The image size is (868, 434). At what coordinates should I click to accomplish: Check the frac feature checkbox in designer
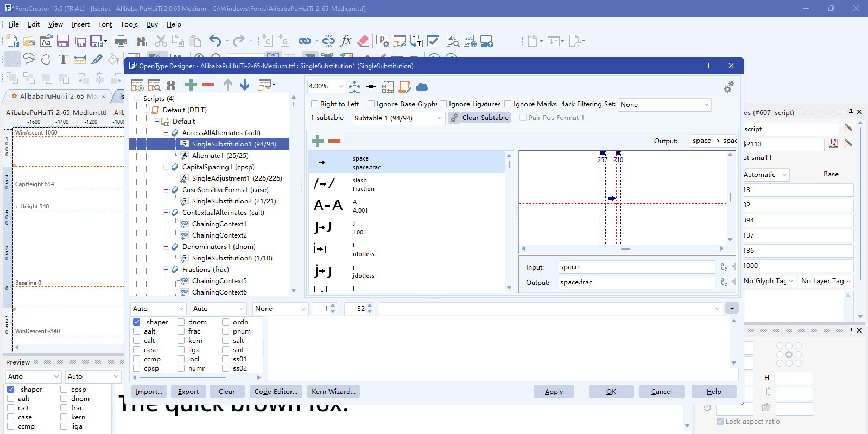pyautogui.click(x=181, y=331)
